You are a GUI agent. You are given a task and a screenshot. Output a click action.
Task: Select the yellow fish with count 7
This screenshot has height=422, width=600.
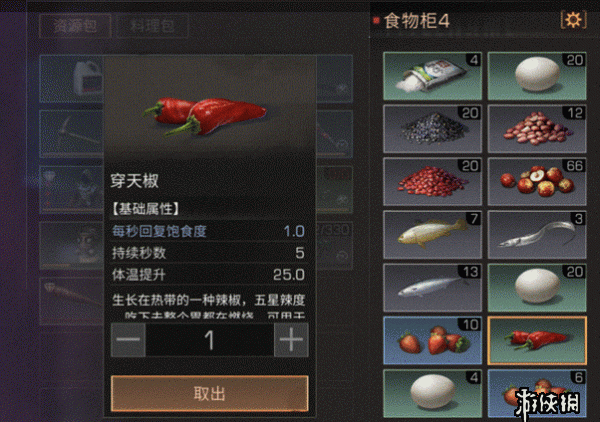tap(432, 235)
